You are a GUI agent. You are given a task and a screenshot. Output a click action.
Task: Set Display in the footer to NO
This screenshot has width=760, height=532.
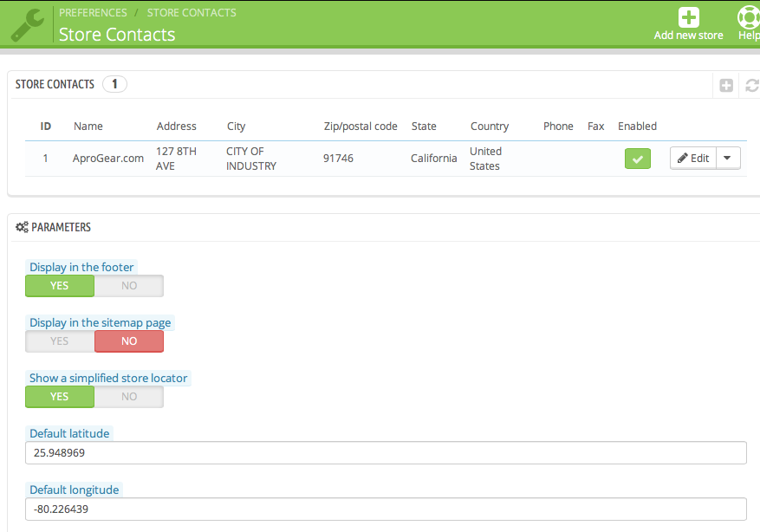[129, 286]
